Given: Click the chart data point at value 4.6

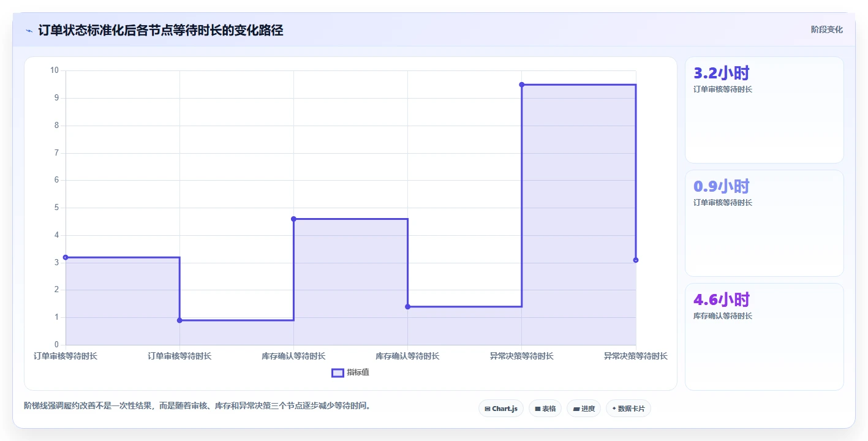Looking at the screenshot, I should pos(293,219).
